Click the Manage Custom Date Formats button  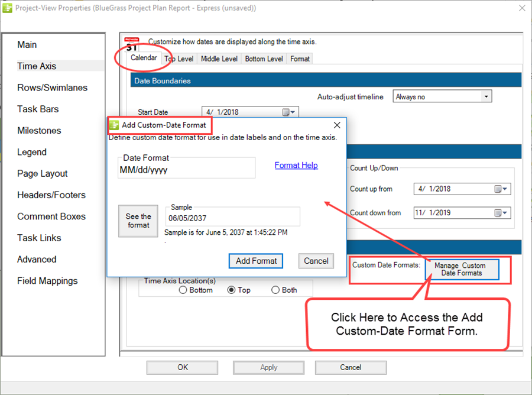(x=463, y=269)
